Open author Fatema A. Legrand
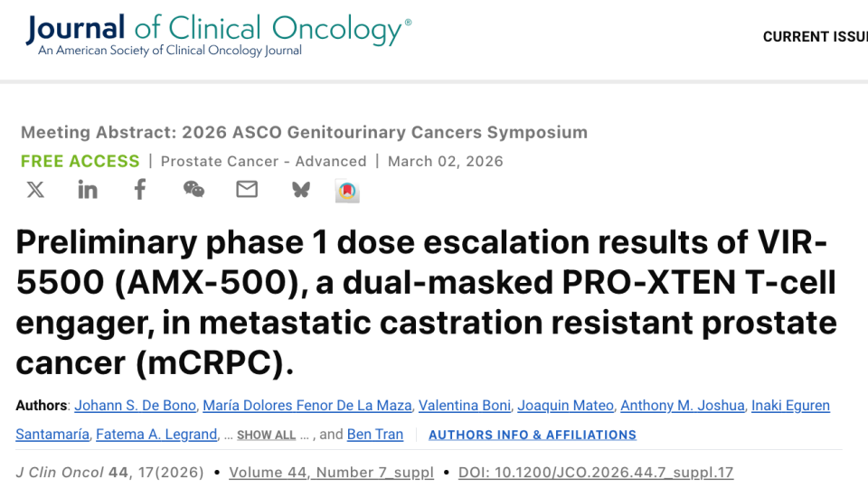The image size is (868, 488). (156, 435)
